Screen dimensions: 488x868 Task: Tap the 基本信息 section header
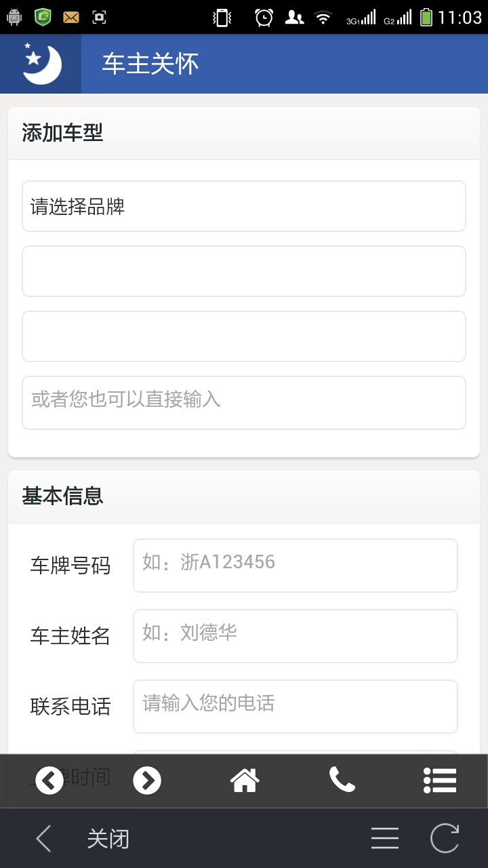tap(62, 496)
